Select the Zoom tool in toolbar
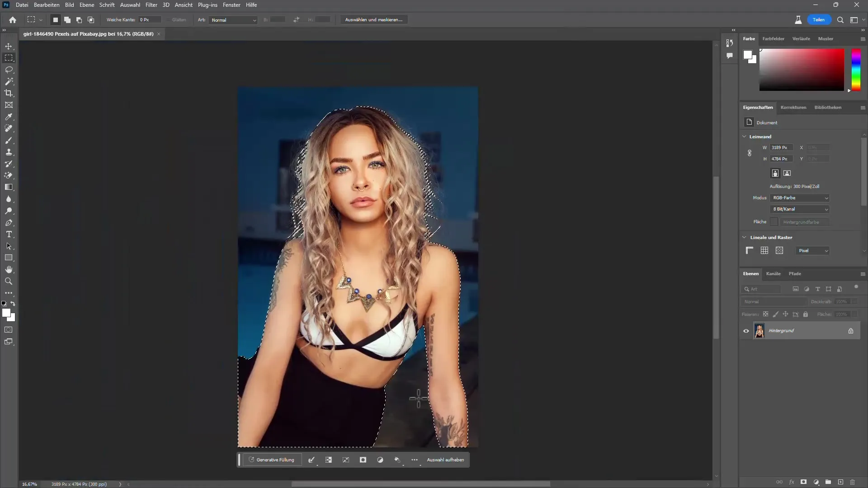 (8, 281)
